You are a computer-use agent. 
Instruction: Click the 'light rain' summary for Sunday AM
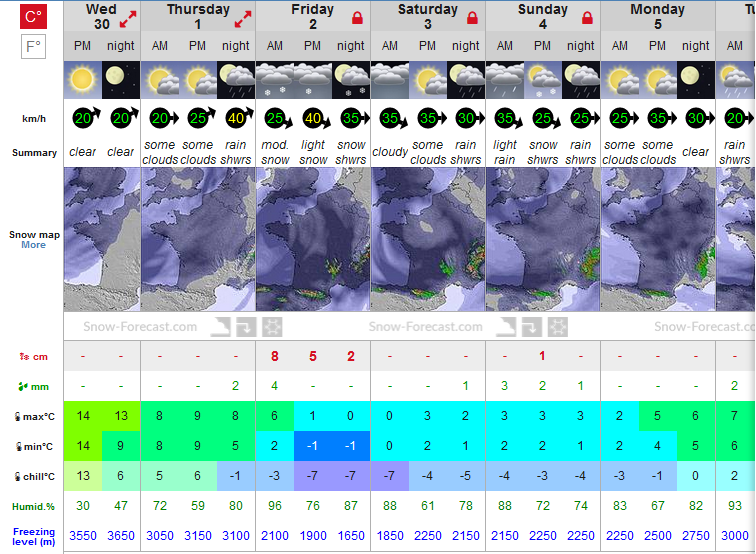(505, 152)
